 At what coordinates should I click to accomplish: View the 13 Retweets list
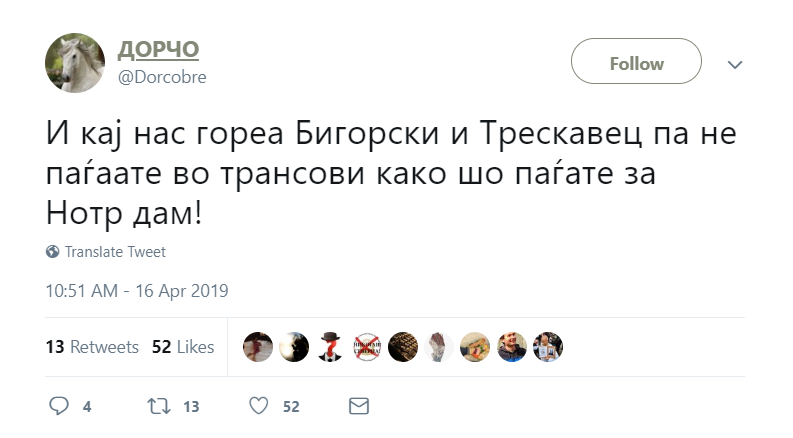[92, 347]
